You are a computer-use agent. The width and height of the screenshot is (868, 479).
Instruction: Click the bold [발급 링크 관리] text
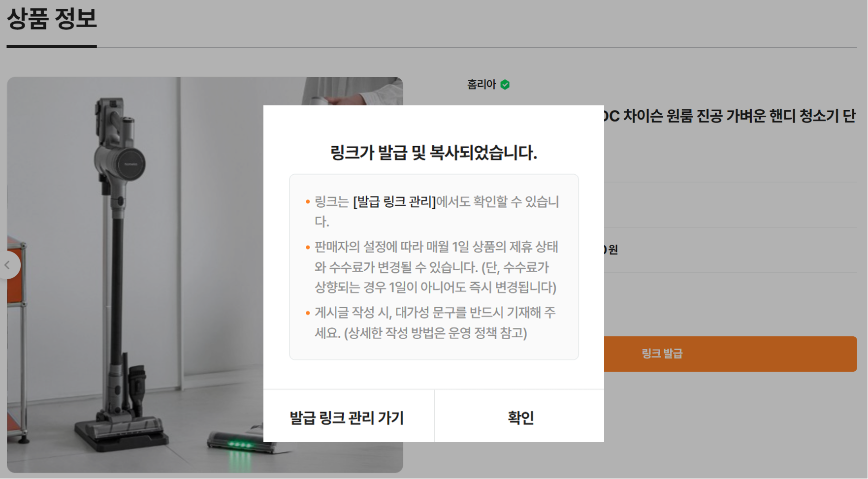click(x=394, y=202)
